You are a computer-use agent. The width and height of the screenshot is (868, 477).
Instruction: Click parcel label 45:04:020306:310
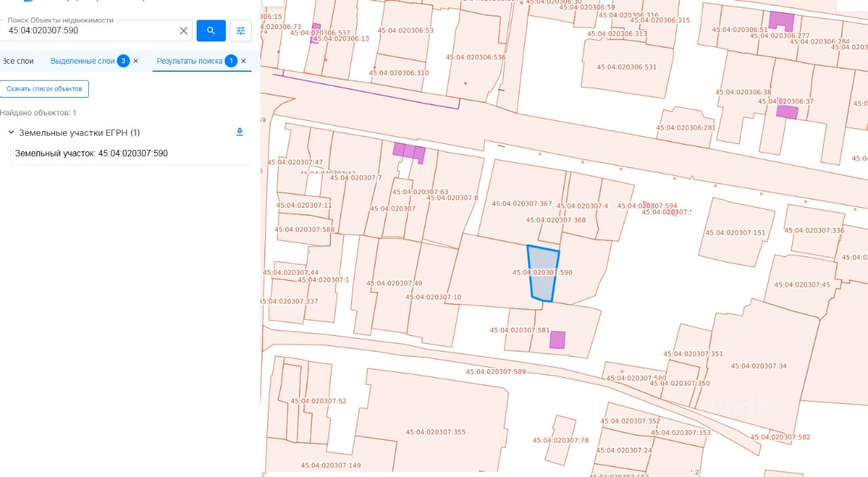pos(399,73)
